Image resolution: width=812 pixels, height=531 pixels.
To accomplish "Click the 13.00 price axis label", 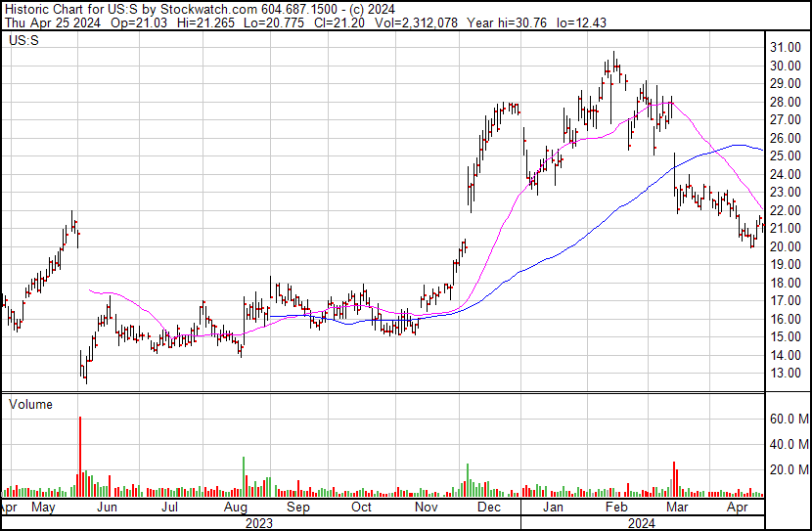I will pos(786,374).
